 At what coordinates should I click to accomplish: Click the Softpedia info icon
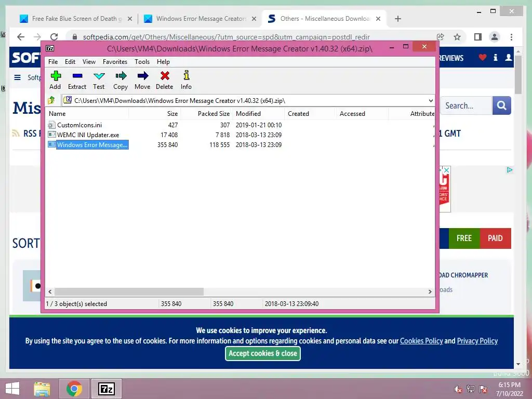(x=495, y=57)
